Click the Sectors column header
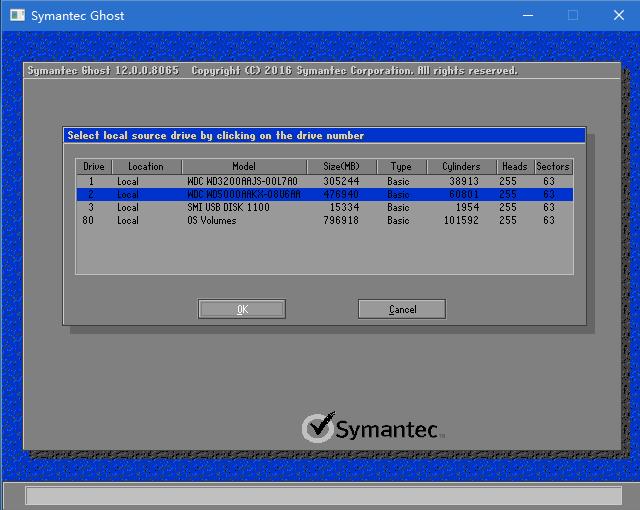Image resolution: width=640 pixels, height=510 pixels. [553, 166]
